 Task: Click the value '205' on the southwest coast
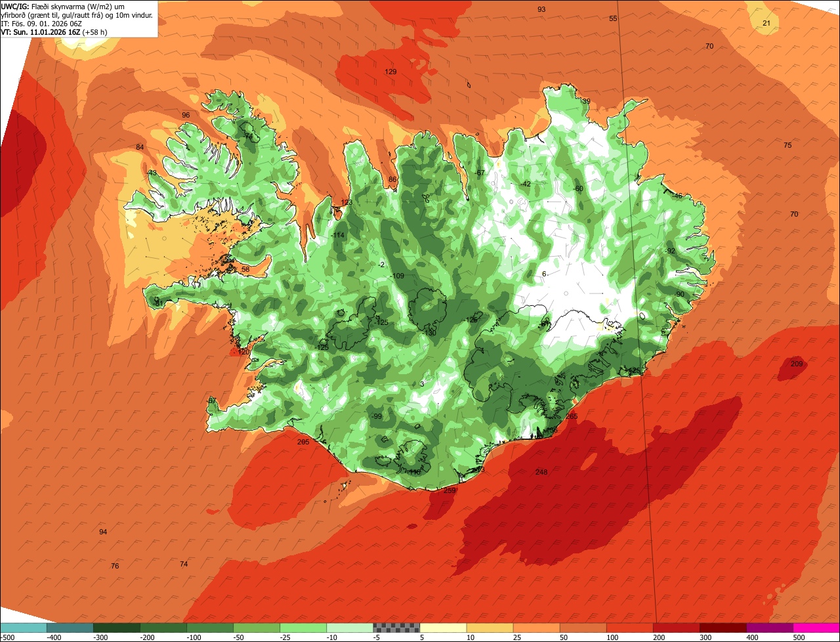click(x=303, y=442)
